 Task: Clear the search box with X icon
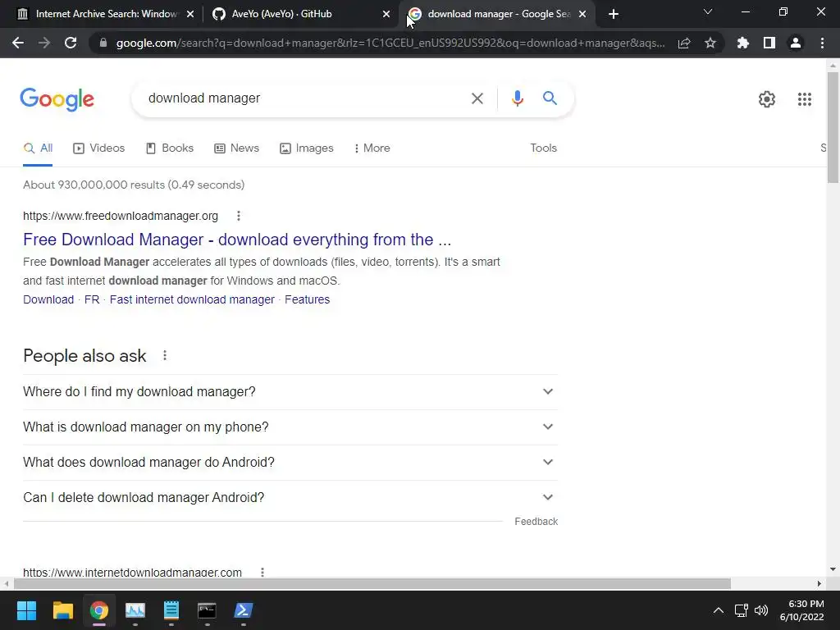click(477, 98)
